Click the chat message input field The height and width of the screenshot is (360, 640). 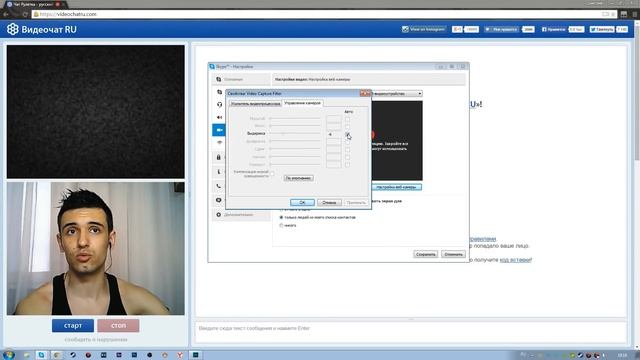click(x=411, y=332)
